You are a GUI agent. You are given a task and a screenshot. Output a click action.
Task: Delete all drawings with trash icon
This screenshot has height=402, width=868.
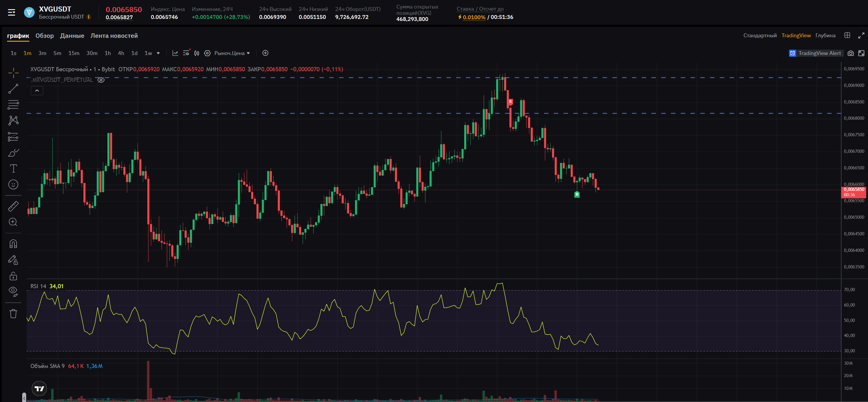13,314
